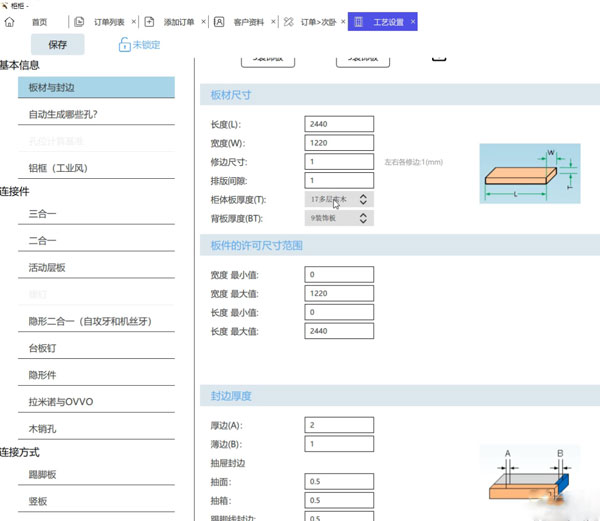Screen dimensions: 600x521
Task: Select 二合一 connector item
Action: pyautogui.click(x=96, y=241)
